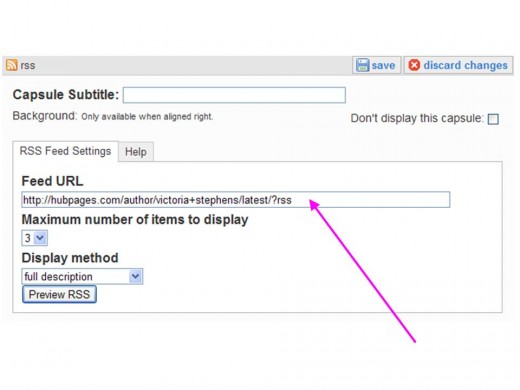
Task: Click the Preview RSS button
Action: (59, 294)
